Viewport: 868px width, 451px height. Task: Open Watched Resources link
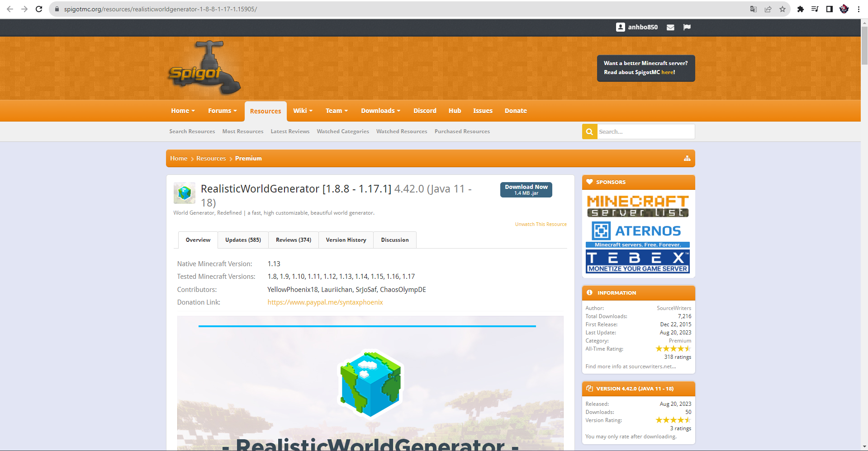[402, 132]
